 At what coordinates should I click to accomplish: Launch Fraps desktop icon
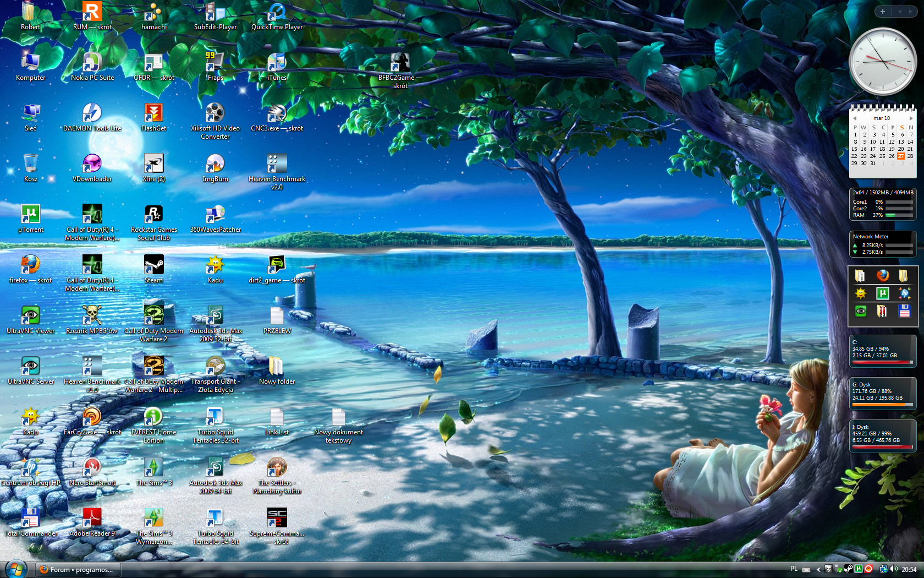pyautogui.click(x=215, y=62)
